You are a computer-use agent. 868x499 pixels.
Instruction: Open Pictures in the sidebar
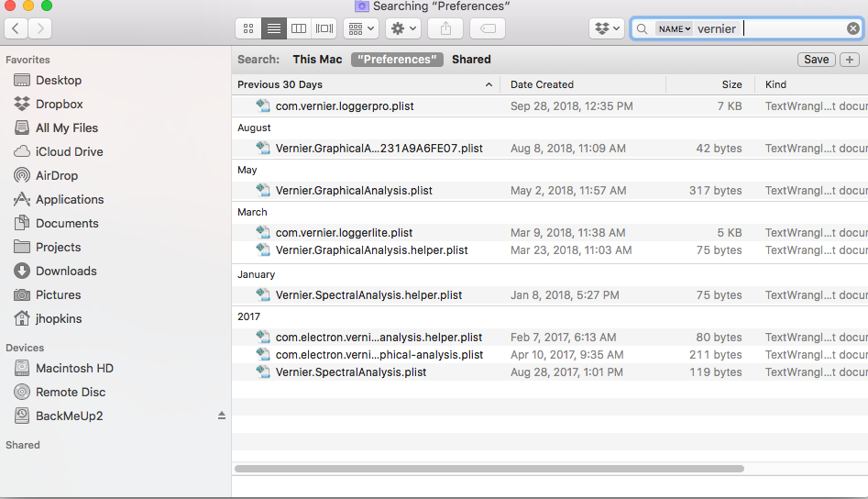coord(58,294)
